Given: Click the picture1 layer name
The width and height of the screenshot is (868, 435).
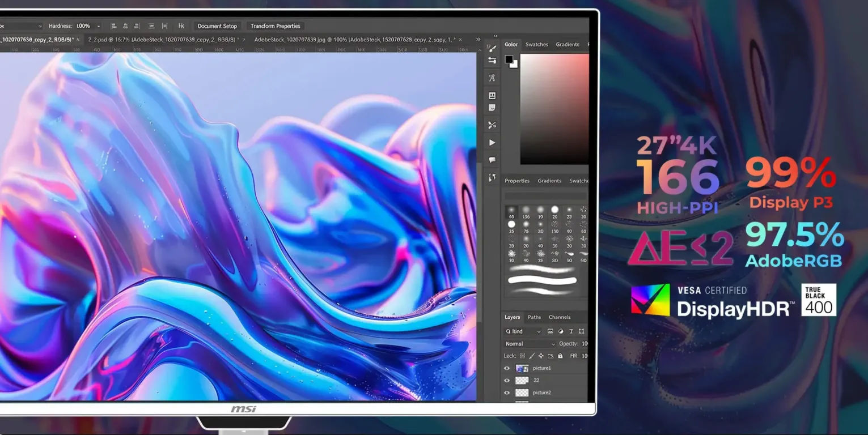Looking at the screenshot, I should click(x=541, y=368).
